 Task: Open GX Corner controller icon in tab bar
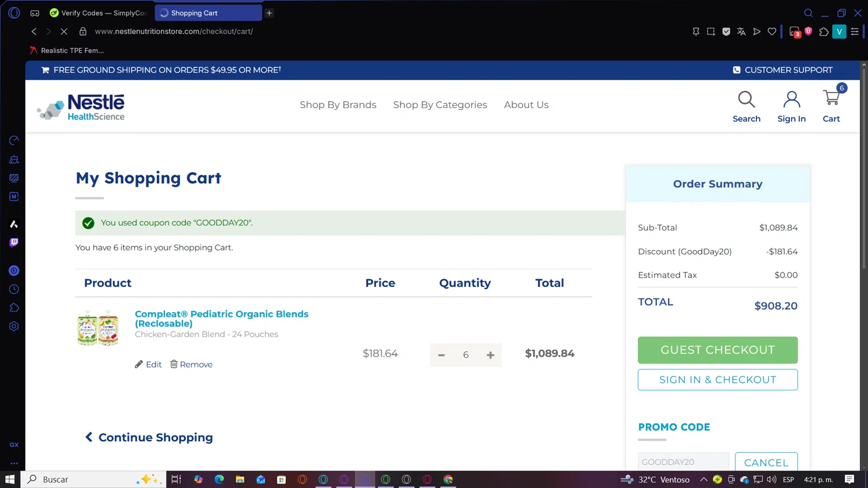[35, 13]
